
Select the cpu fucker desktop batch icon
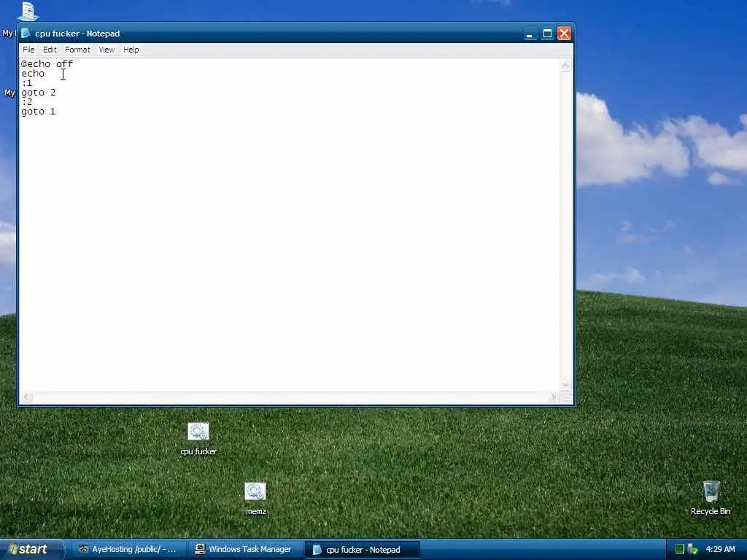198,438
